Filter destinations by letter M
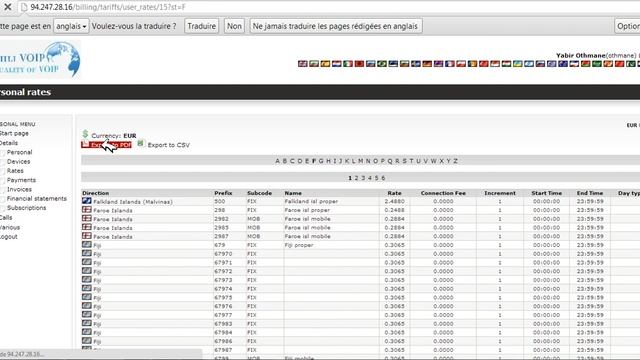 (x=360, y=161)
